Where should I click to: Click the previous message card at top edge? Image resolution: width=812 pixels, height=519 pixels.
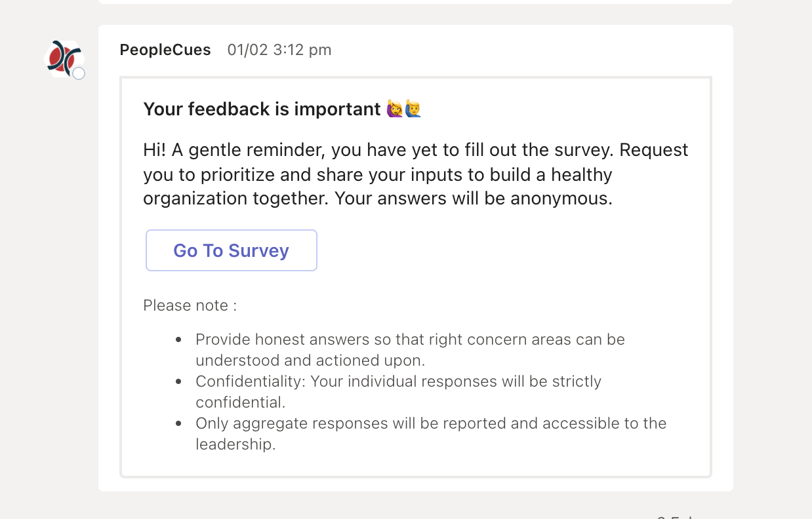(x=416, y=2)
